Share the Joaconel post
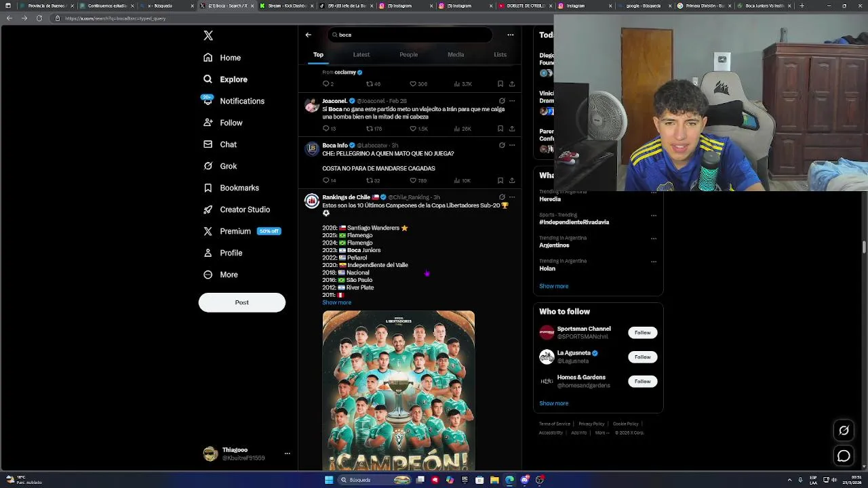Image resolution: width=868 pixels, height=488 pixels. click(512, 129)
